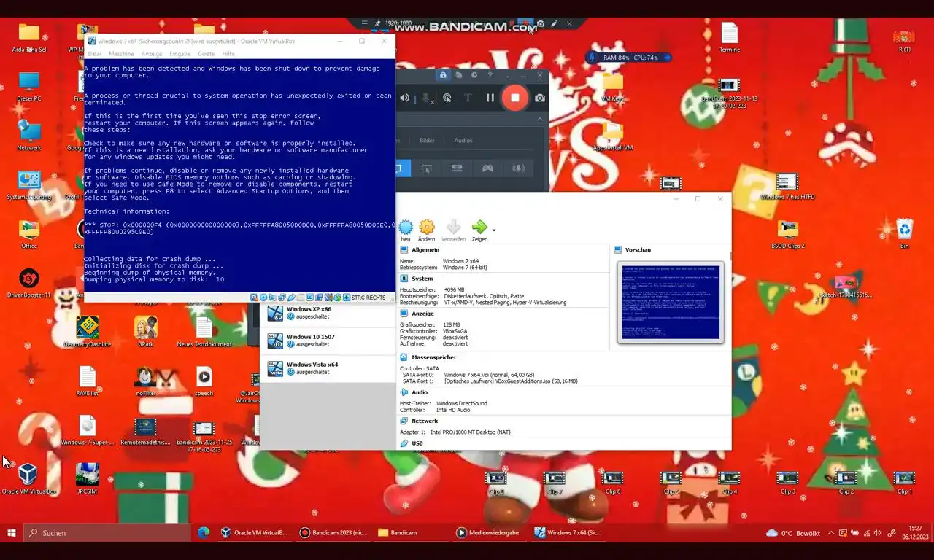Select the Windows XP x86 virtual machine
Viewport: 934px width, 560px height.
328,313
